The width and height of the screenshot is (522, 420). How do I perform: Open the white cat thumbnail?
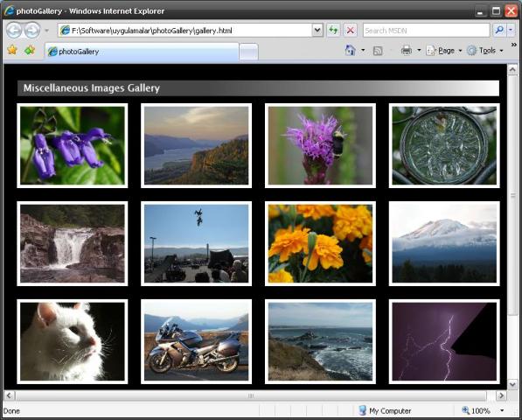73,341
